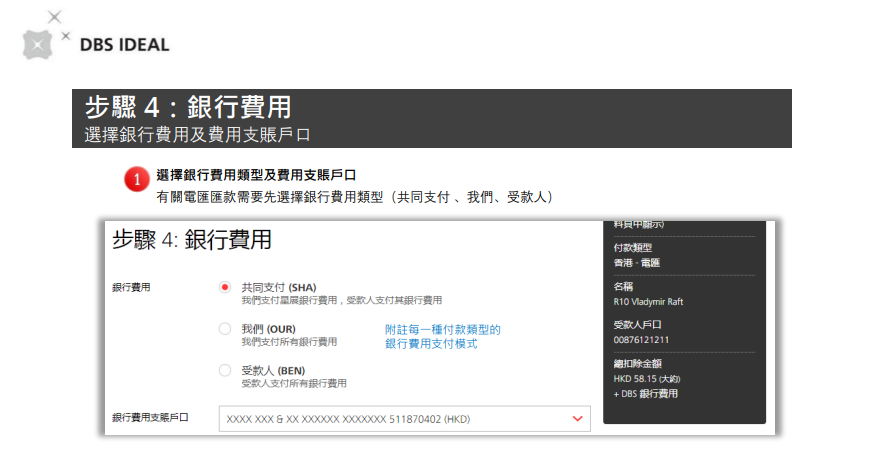Select the 共同支付 (SHA) radio button
This screenshot has height=453, width=872.
225,287
